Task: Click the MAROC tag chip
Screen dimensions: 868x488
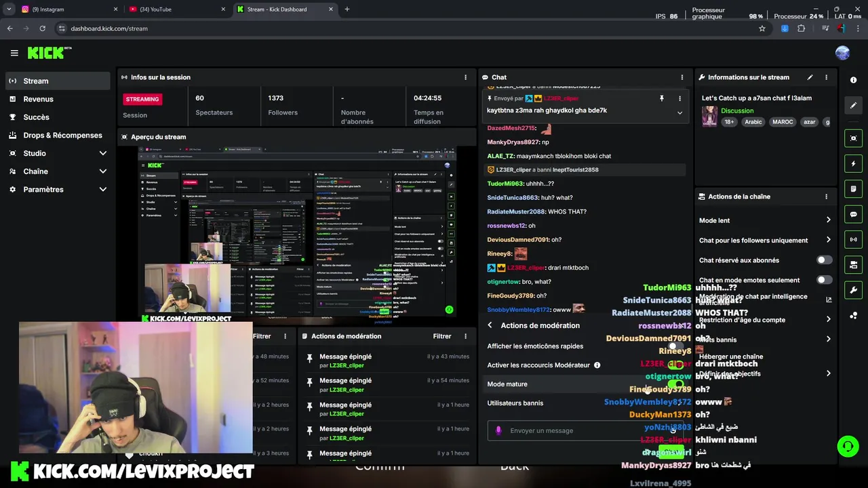Action: 783,122
